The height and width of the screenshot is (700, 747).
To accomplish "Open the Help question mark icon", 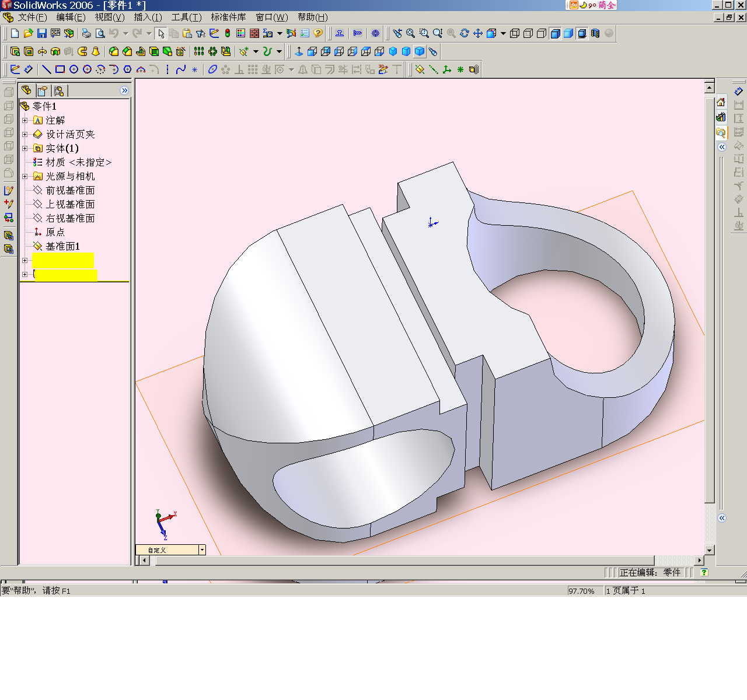I will 318,34.
